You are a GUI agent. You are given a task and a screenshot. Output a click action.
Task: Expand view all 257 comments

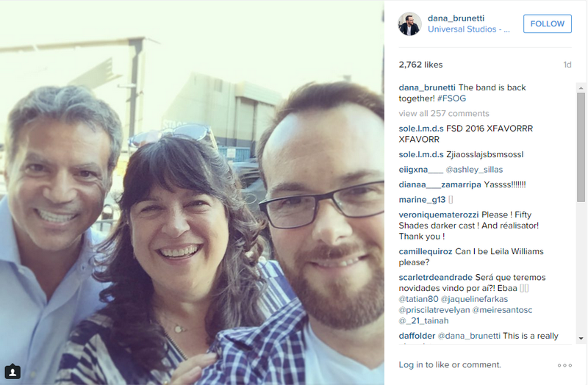444,113
